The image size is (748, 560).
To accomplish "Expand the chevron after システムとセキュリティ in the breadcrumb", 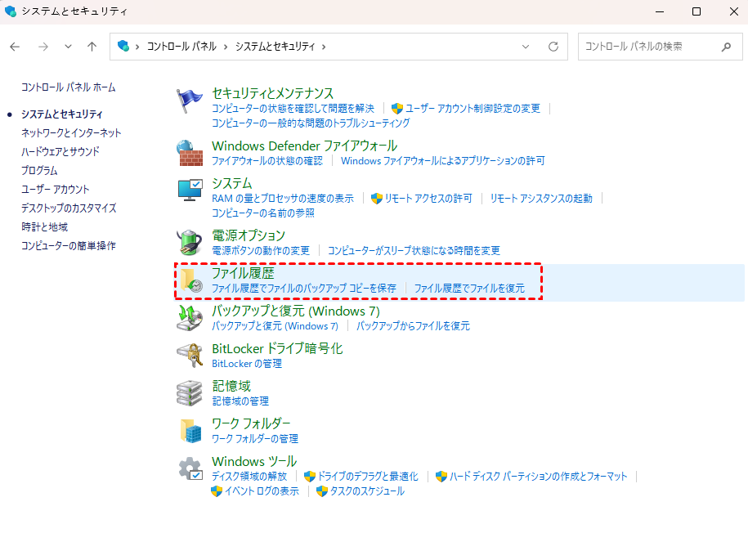I will click(x=324, y=47).
